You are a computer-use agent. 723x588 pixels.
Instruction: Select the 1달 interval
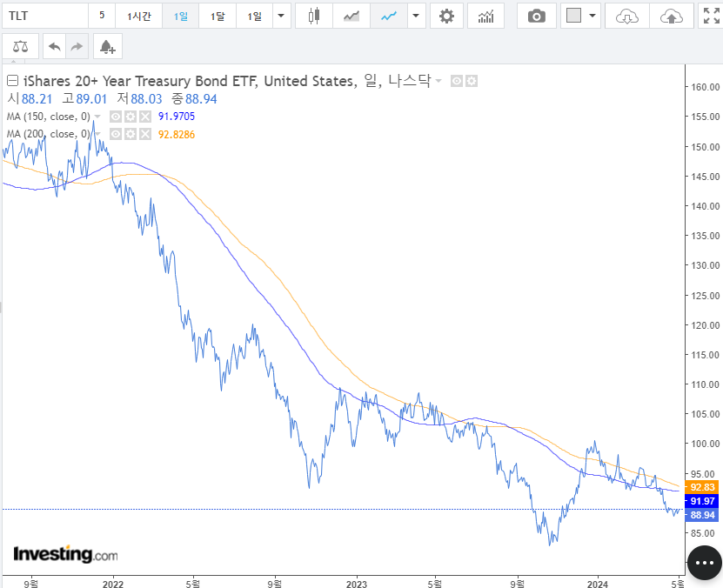(218, 17)
